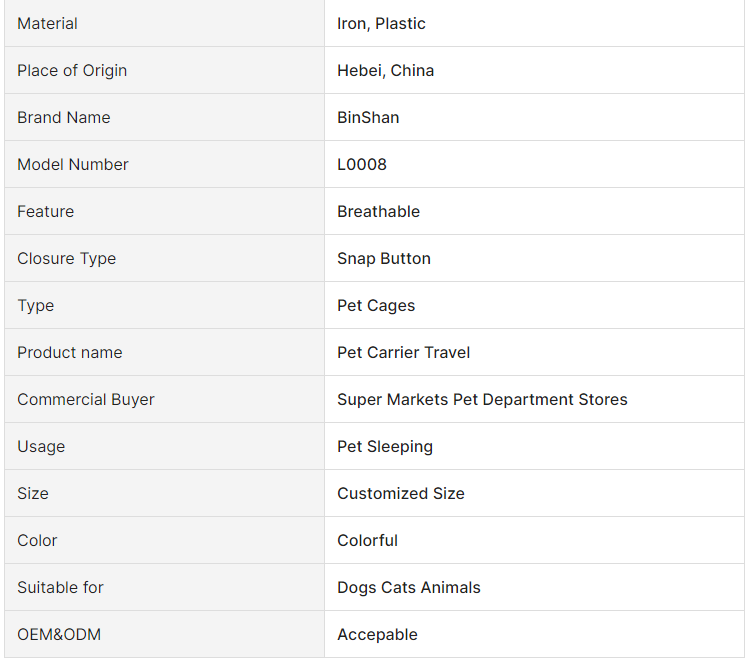The height and width of the screenshot is (661, 751).
Task: Click the Accepable OEM&ODM value
Action: pyautogui.click(x=377, y=634)
